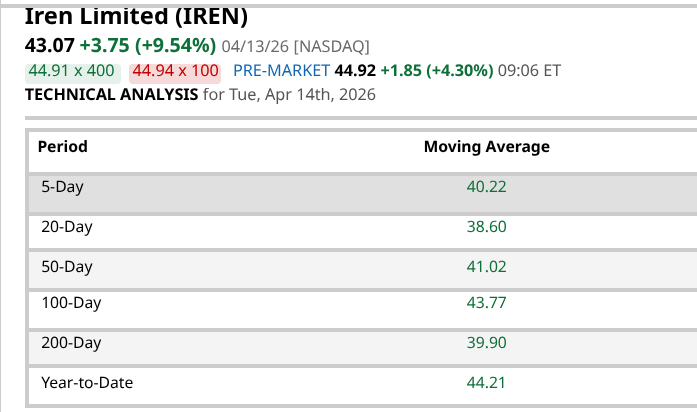Click the Iren Limited (IREN) heading

pyautogui.click(x=136, y=17)
